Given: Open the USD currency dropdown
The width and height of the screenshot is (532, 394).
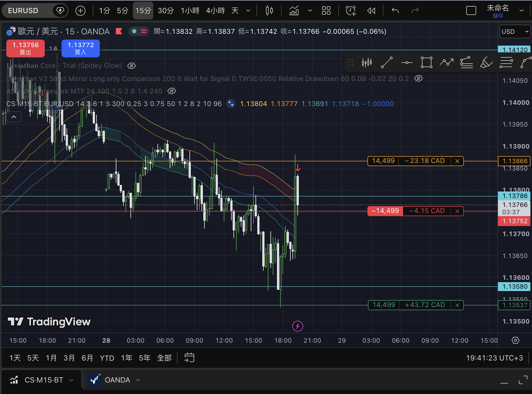Looking at the screenshot, I should [x=515, y=31].
